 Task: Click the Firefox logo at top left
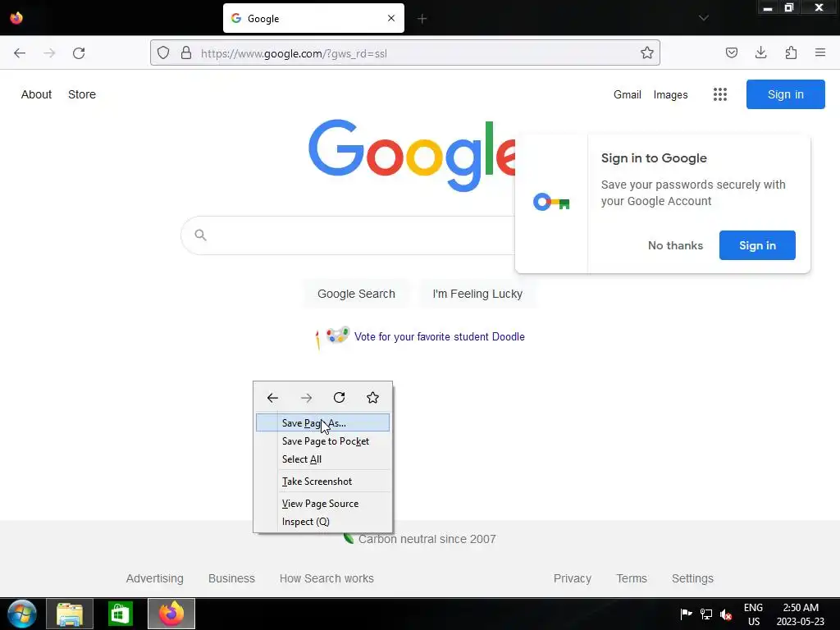point(16,18)
